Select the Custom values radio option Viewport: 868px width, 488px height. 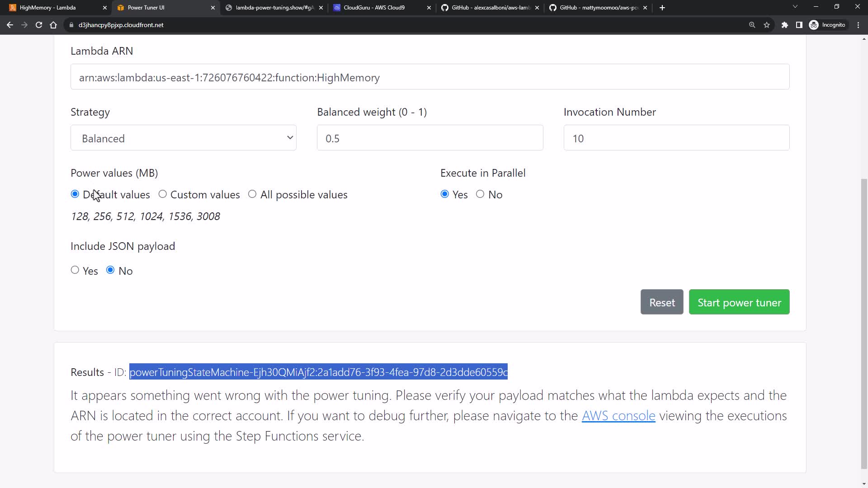point(163,194)
